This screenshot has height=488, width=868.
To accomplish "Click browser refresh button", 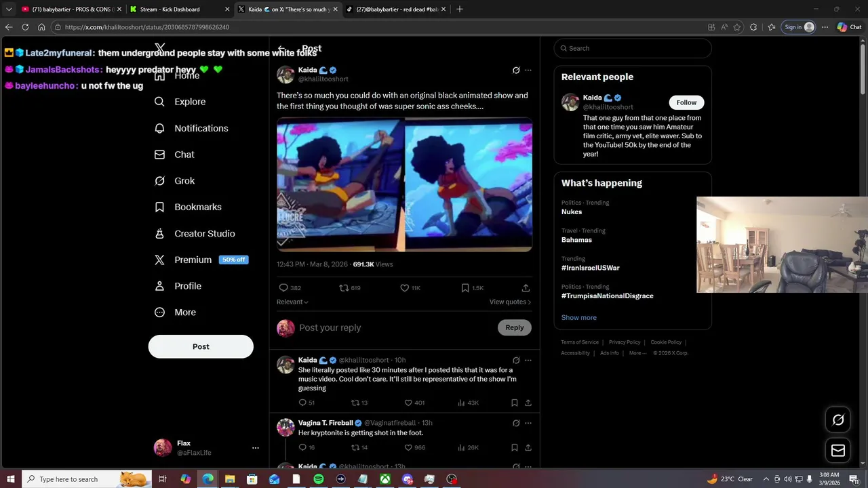I will (25, 27).
